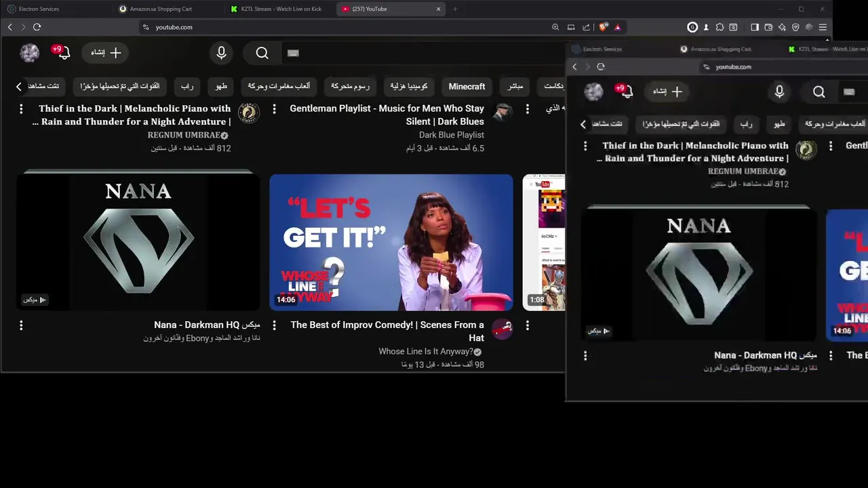Click the microphone icon in the right-hand YouTube window
This screenshot has width=868, height=488.
779,91
